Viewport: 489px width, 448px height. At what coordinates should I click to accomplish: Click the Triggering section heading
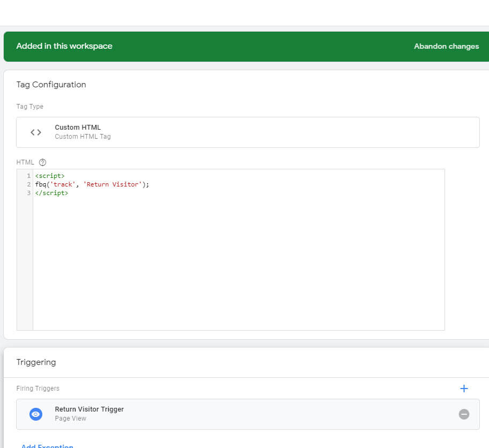click(36, 362)
